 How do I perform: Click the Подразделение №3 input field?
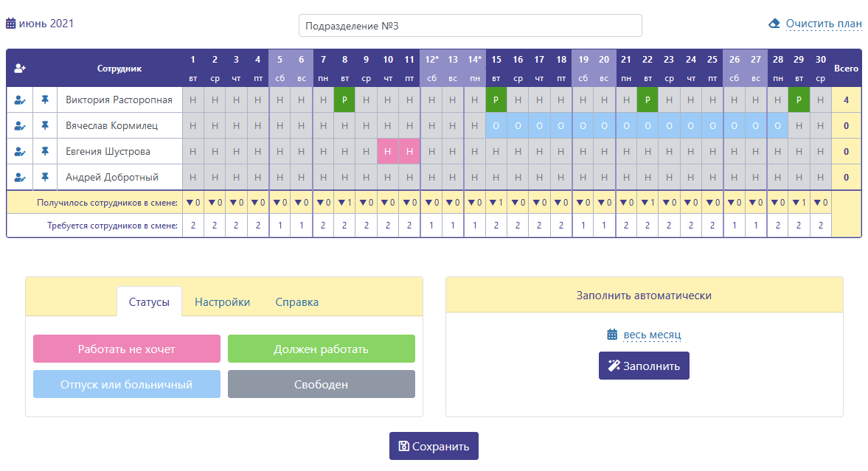[x=470, y=26]
